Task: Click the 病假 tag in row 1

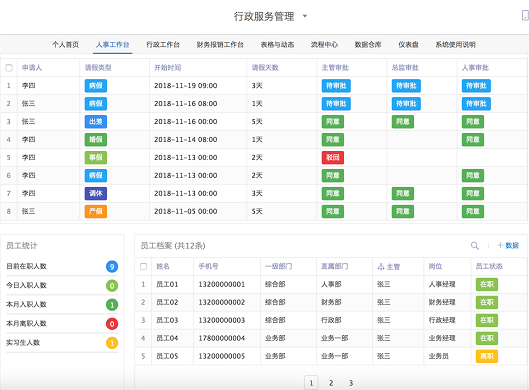Action: pos(96,86)
